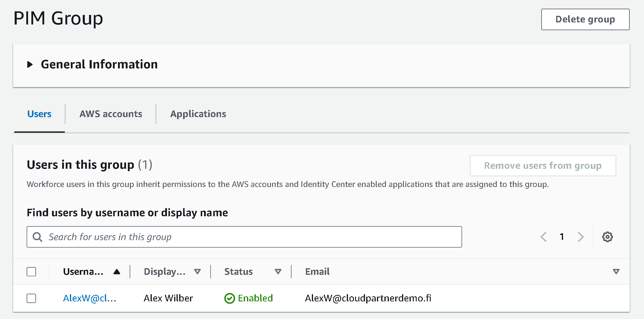Image resolution: width=644 pixels, height=319 pixels.
Task: Click the green Enabled status icon
Action: coord(229,298)
